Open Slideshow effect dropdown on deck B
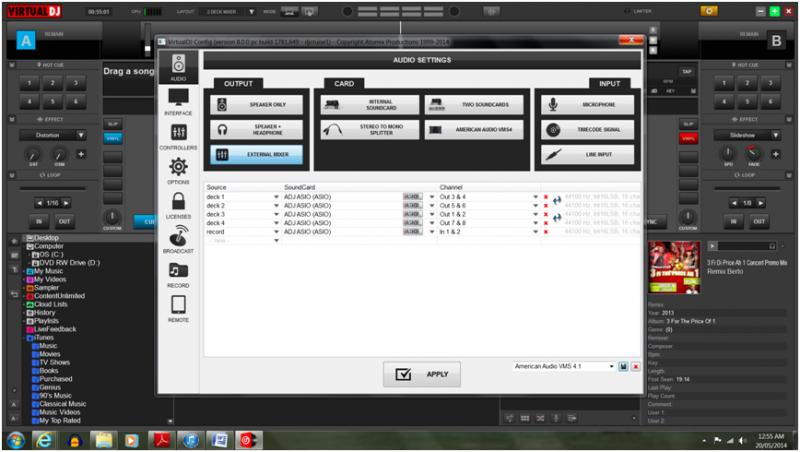Image resolution: width=800 pixels, height=452 pixels. coord(776,135)
